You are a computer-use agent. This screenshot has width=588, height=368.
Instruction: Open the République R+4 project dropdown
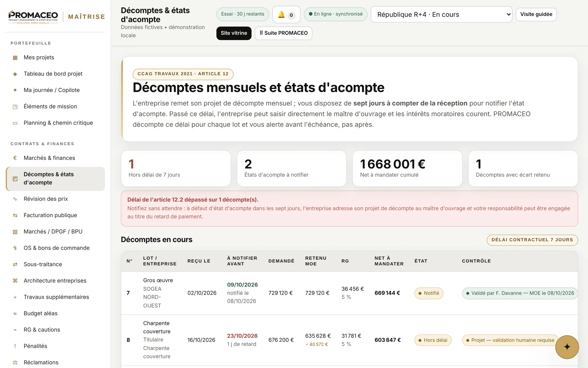(441, 14)
